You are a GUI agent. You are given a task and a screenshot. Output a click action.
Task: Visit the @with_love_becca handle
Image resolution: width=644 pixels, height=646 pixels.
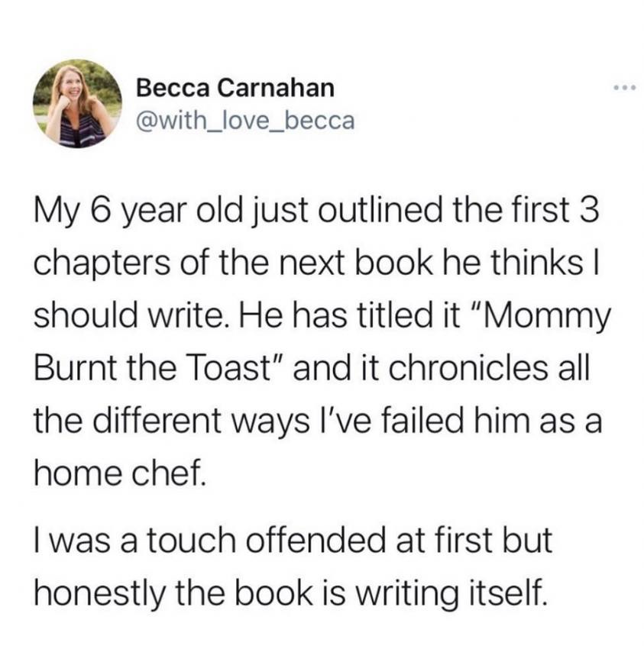pyautogui.click(x=245, y=121)
